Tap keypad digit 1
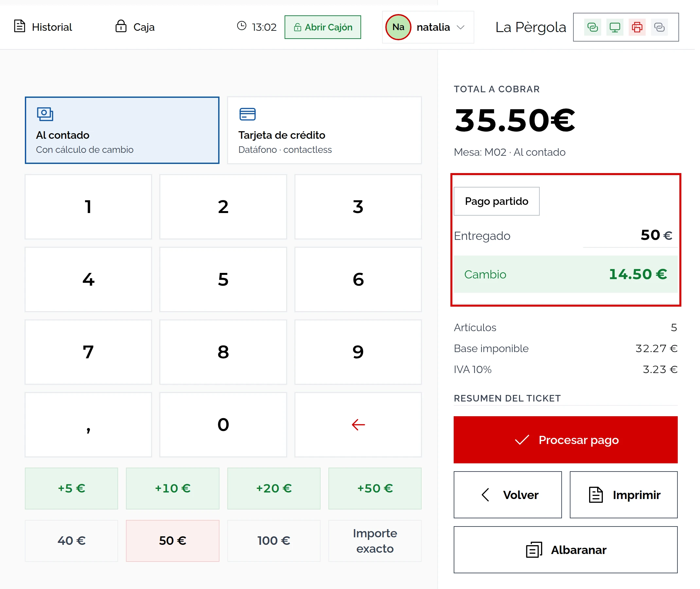The image size is (700, 589). point(88,207)
